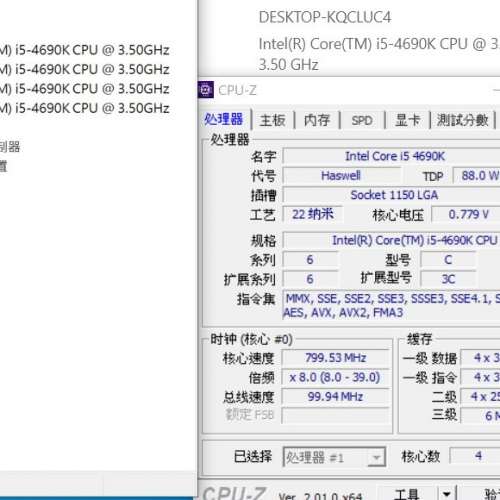Screen dimensions: 500x500
Task: Click the empty 锁定 FSB field
Action: 336,415
